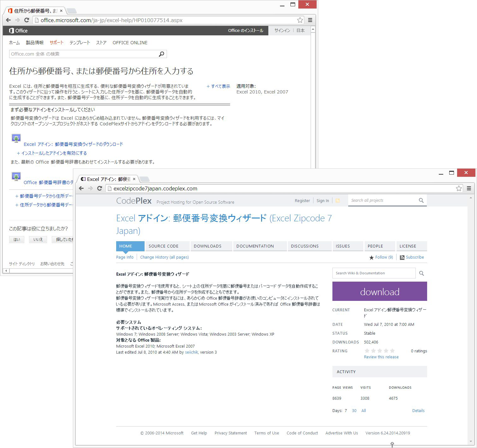Click Office page scroll up arrow
The image size is (477, 448).
click(x=313, y=29)
